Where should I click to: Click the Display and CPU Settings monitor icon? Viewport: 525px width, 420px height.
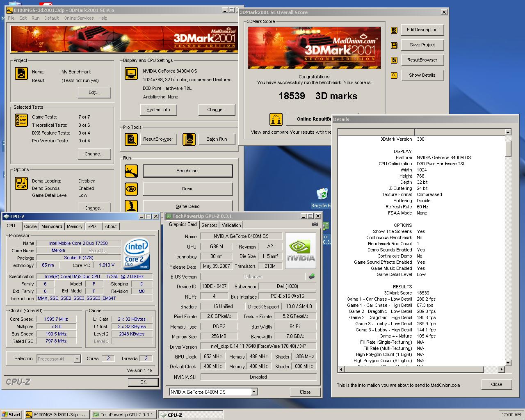pyautogui.click(x=131, y=73)
